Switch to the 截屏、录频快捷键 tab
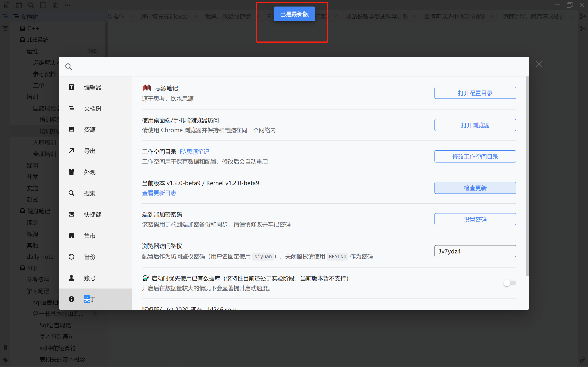Screen dimensions: 588x367 pyautogui.click(x=228, y=17)
